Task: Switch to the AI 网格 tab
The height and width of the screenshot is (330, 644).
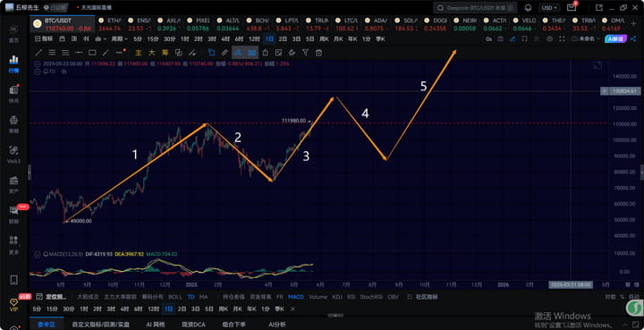Action: 156,325
